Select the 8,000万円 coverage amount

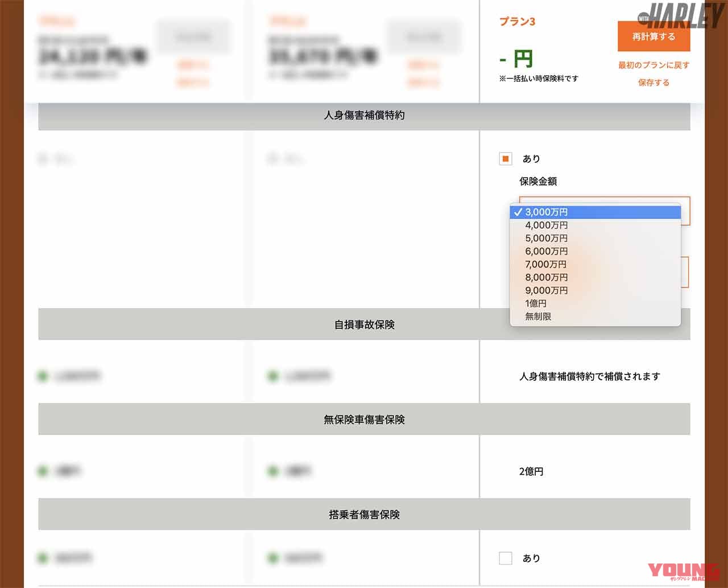[546, 277]
